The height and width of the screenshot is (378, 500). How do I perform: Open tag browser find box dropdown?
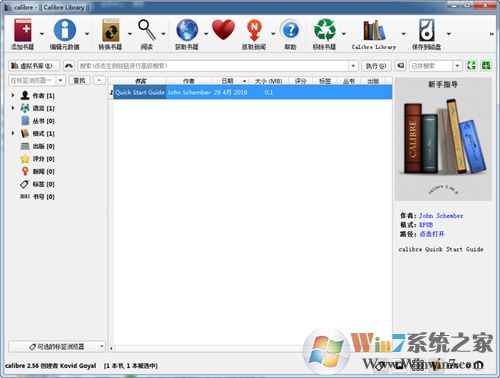point(60,80)
